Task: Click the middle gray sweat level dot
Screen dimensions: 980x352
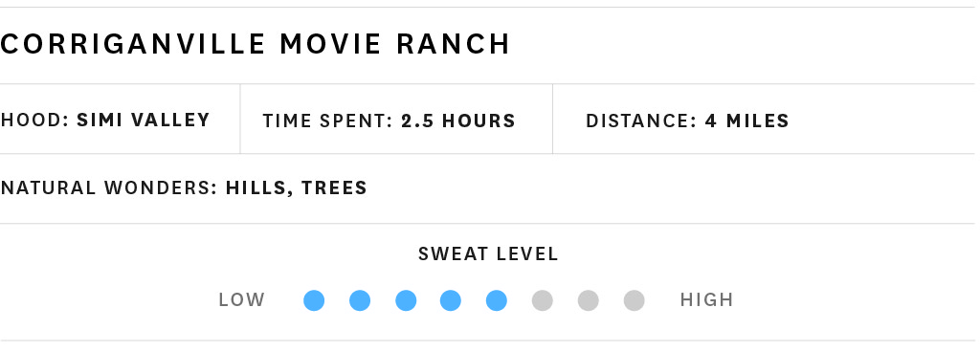Action: 589,300
